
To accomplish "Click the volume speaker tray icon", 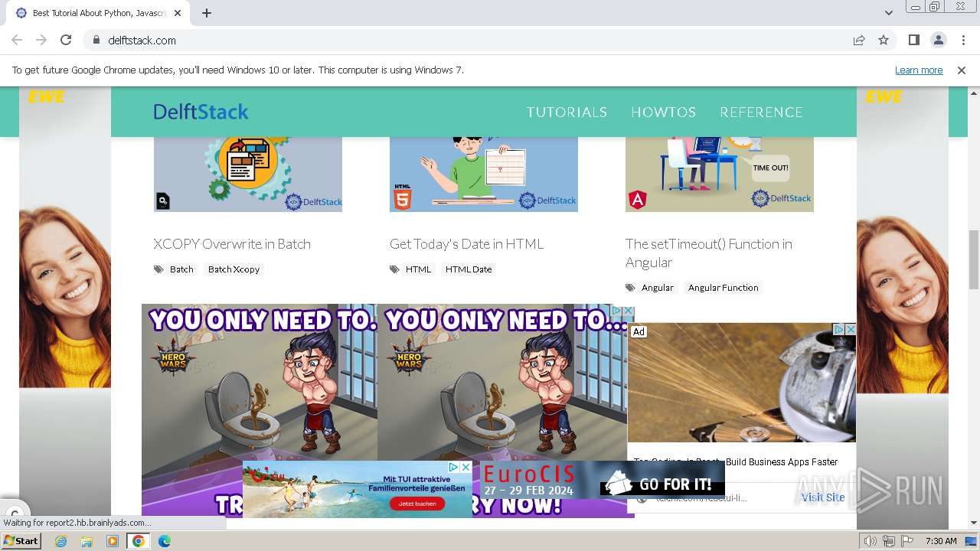I will pyautogui.click(x=871, y=541).
